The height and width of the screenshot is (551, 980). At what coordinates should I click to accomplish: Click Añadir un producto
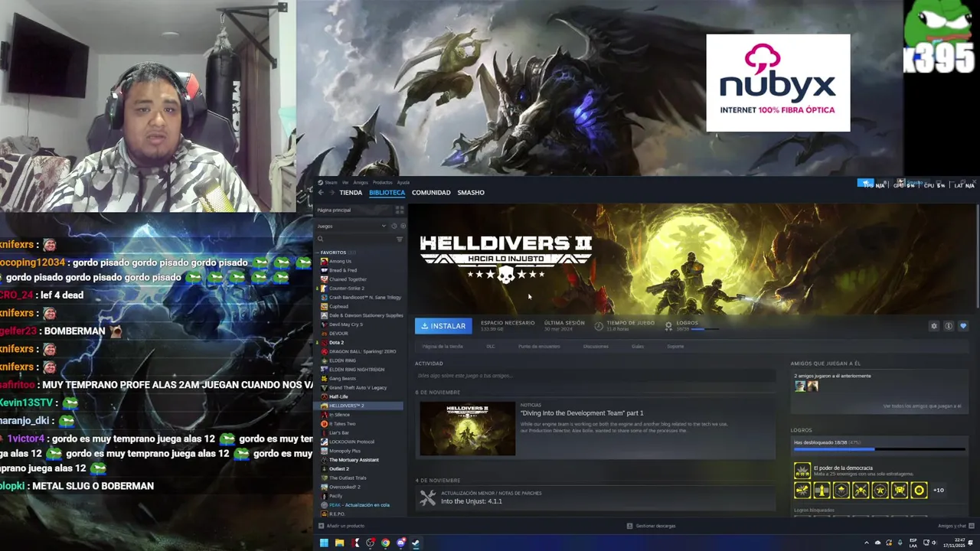click(341, 526)
